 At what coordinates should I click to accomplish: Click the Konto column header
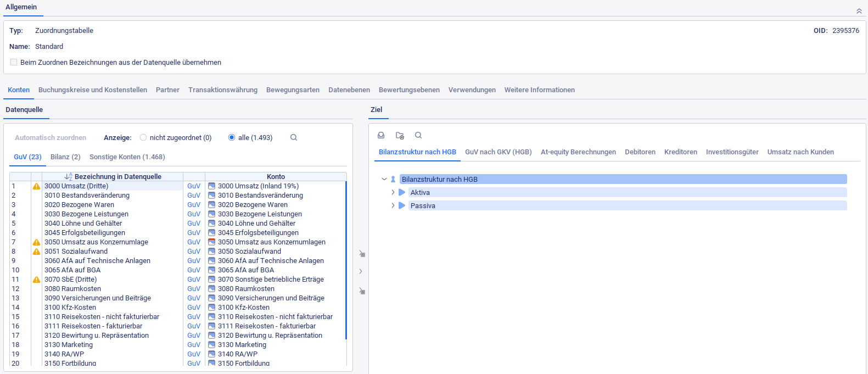tap(276, 176)
